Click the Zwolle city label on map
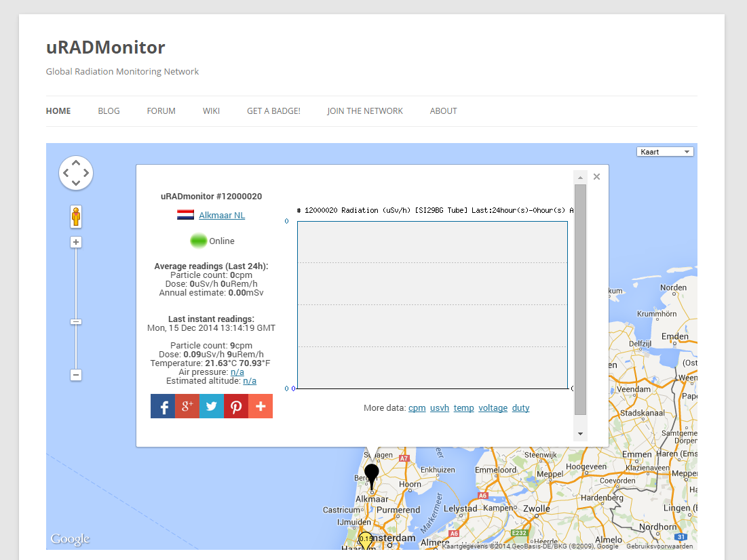 537,508
